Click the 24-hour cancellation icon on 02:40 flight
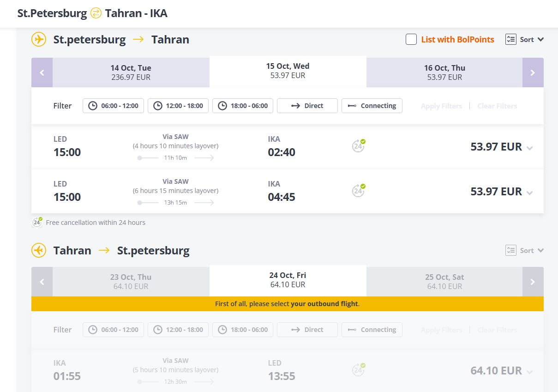 tap(358, 146)
